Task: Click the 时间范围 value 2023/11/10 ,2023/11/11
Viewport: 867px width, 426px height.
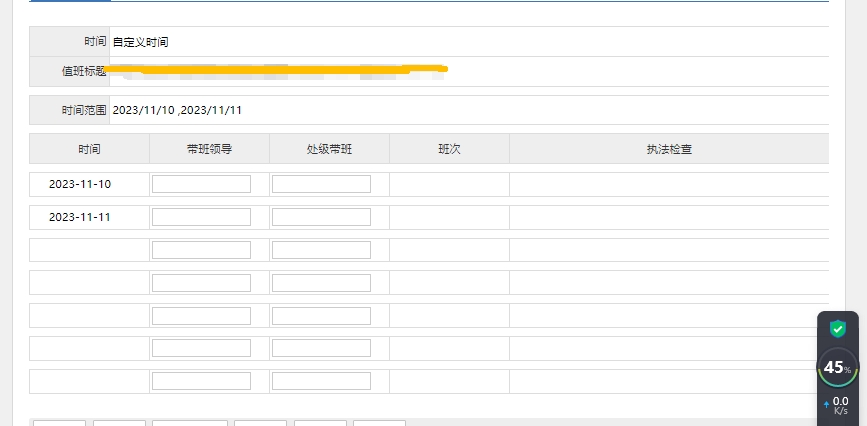Action: pyautogui.click(x=177, y=110)
